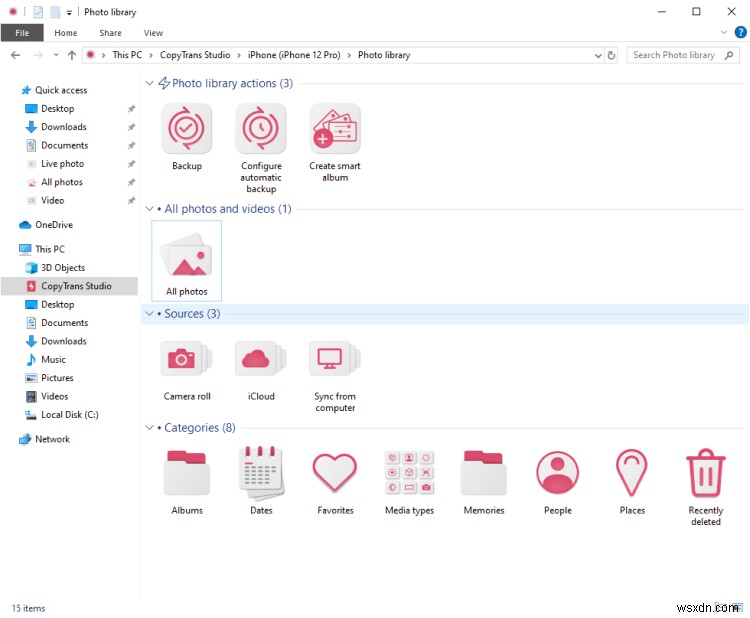Open the Albums category
Viewport: 750px width, 618px height.
point(187,472)
